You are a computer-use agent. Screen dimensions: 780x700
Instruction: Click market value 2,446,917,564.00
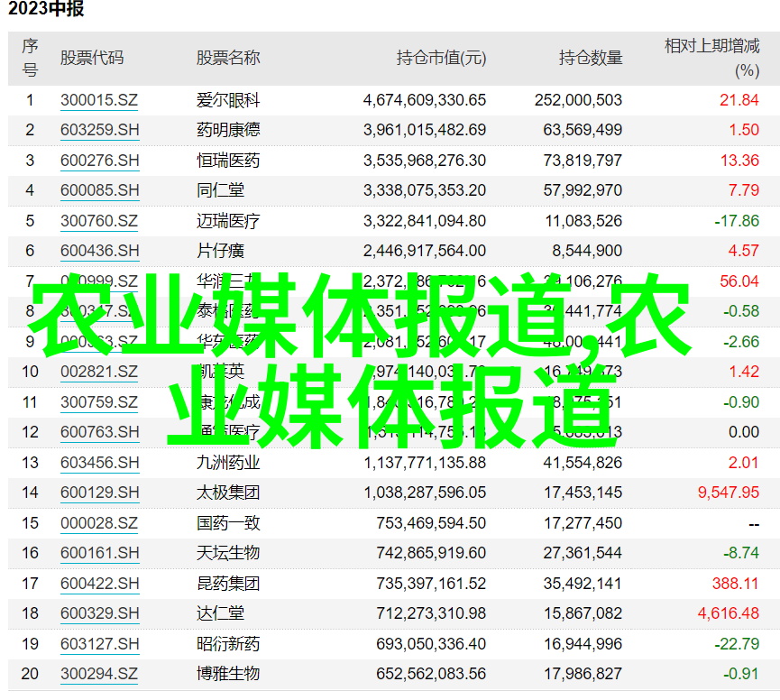[x=425, y=250]
